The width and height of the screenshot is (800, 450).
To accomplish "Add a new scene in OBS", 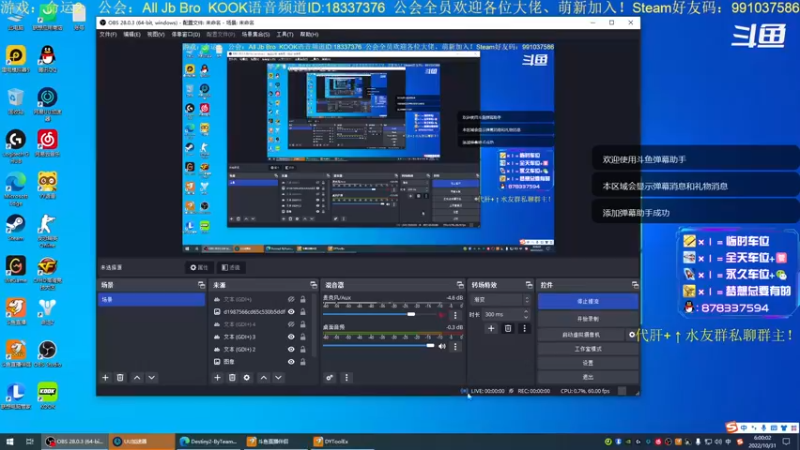I will tap(105, 378).
